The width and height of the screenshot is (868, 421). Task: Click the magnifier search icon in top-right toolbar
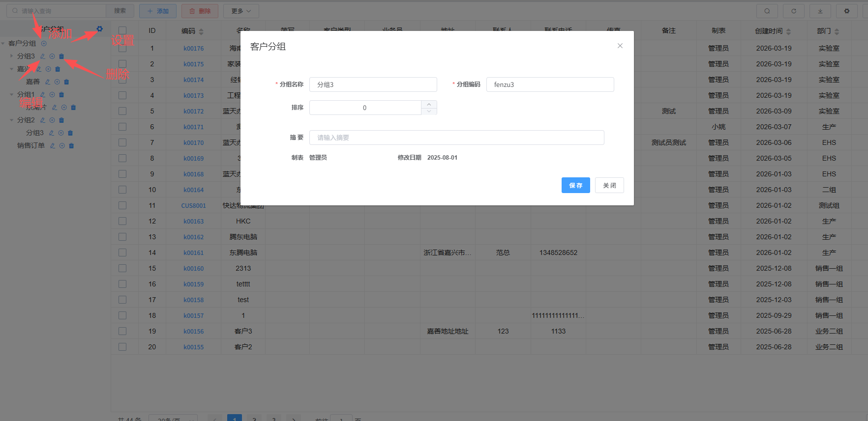pos(767,11)
